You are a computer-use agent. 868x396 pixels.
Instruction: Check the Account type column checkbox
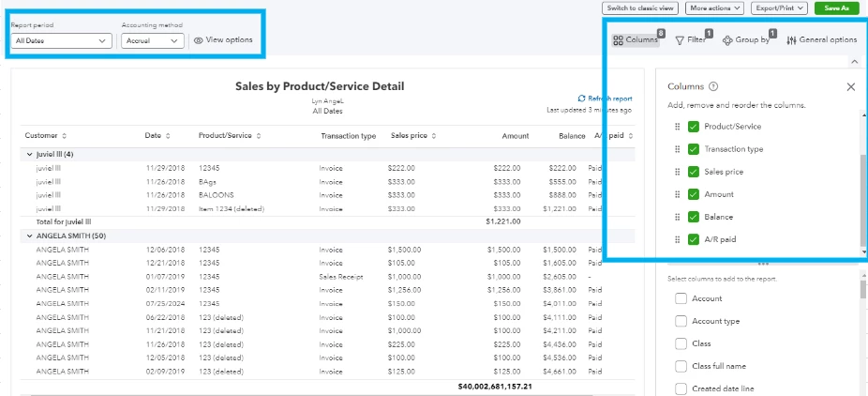681,321
